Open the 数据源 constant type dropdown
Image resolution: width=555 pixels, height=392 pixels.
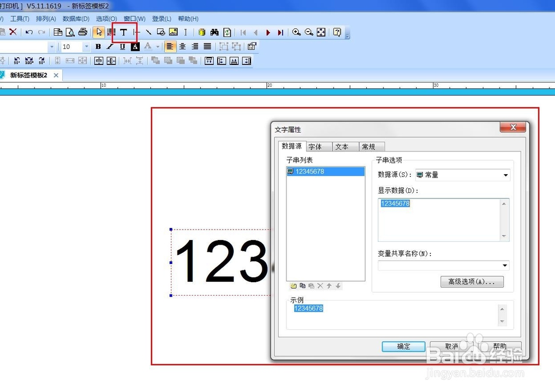tap(504, 175)
